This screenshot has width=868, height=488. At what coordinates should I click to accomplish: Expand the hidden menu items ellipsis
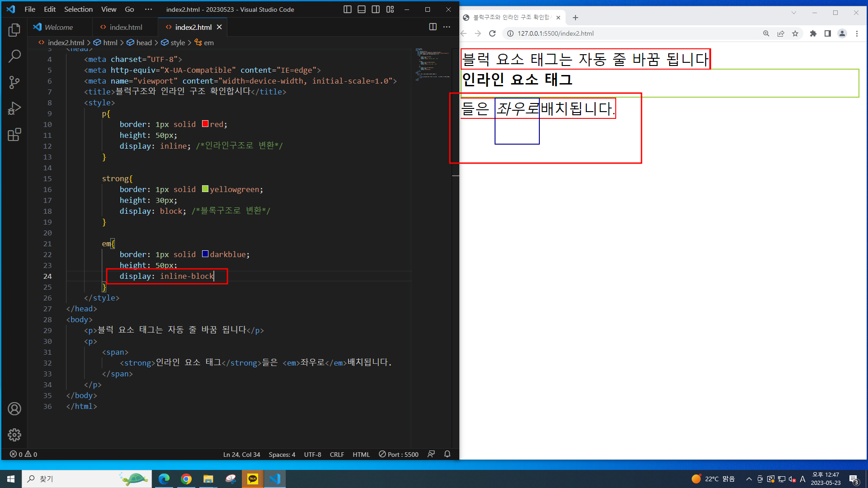(148, 9)
